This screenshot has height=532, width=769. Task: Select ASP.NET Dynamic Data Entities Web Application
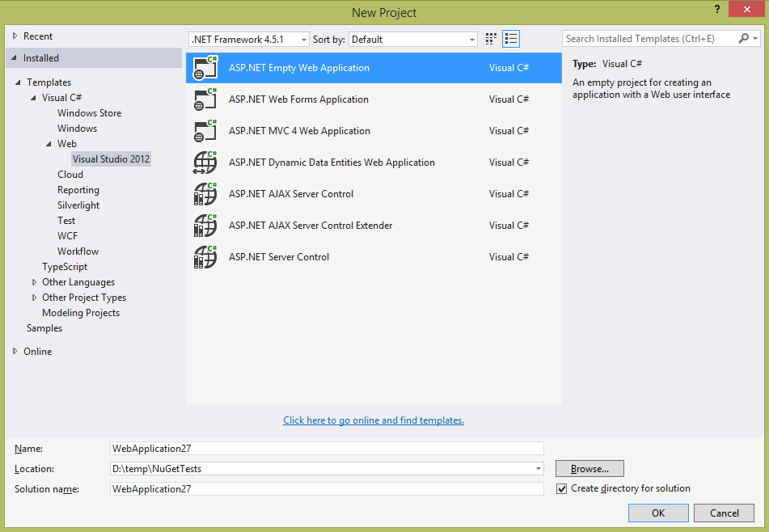(374, 163)
